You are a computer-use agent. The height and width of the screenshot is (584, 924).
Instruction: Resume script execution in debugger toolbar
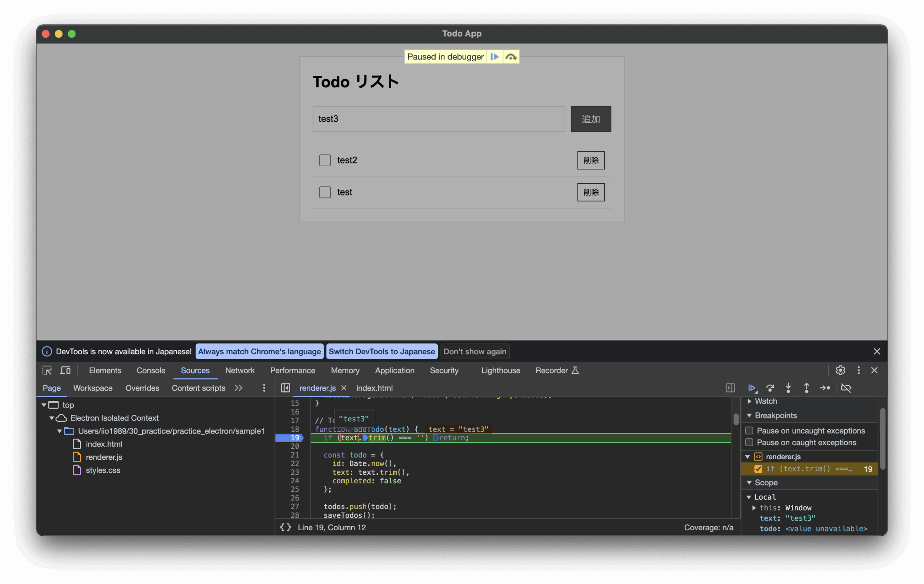(x=752, y=388)
